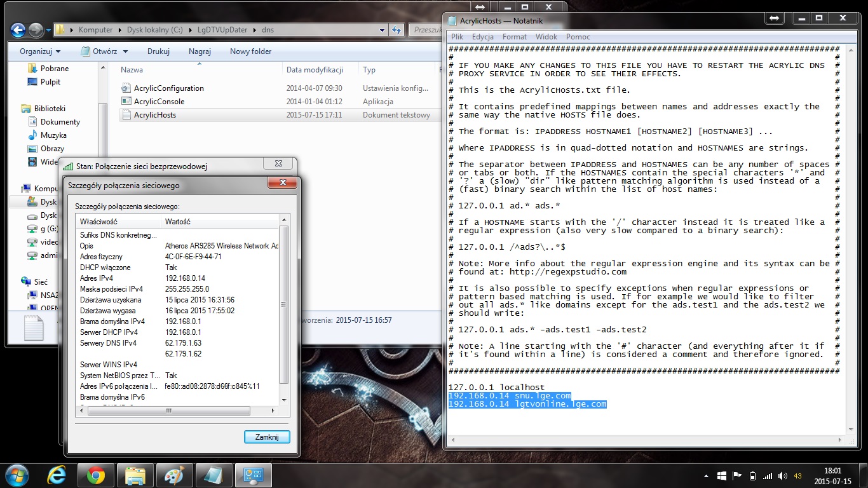This screenshot has height=488, width=868.
Task: Select the AcrylicHosts text document
Action: pos(154,115)
